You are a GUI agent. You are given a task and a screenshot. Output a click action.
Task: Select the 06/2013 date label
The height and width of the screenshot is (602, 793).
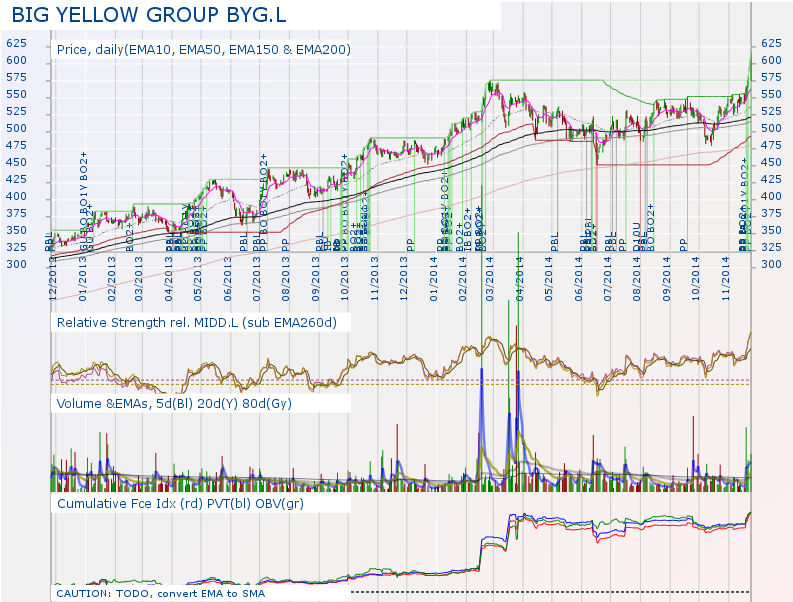pos(228,279)
